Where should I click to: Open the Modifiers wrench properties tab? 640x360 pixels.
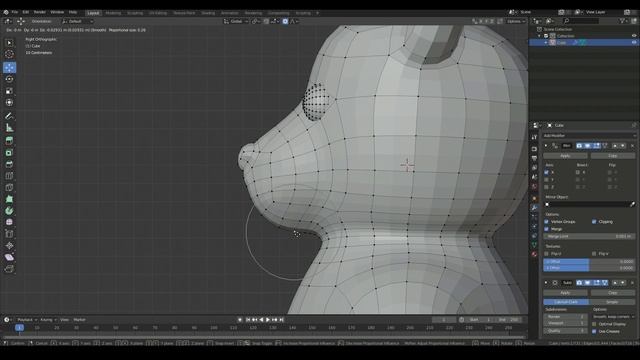(x=534, y=208)
